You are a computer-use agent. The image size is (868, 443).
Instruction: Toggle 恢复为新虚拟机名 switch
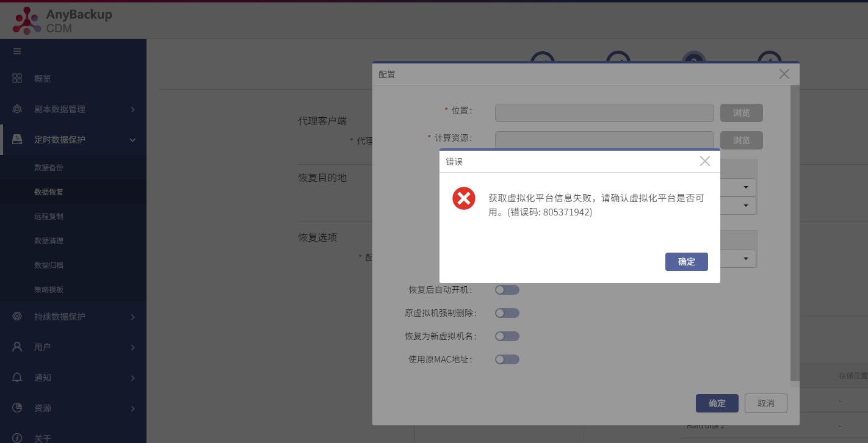pyautogui.click(x=507, y=336)
